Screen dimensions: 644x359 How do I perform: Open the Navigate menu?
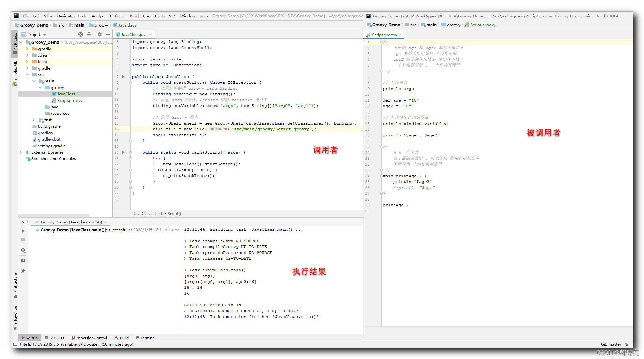point(65,16)
